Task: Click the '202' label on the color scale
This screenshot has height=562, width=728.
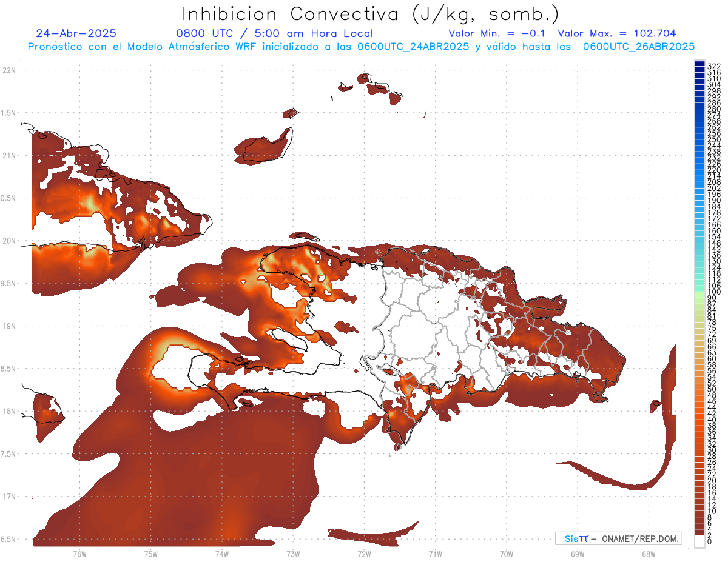Action: pos(714,188)
